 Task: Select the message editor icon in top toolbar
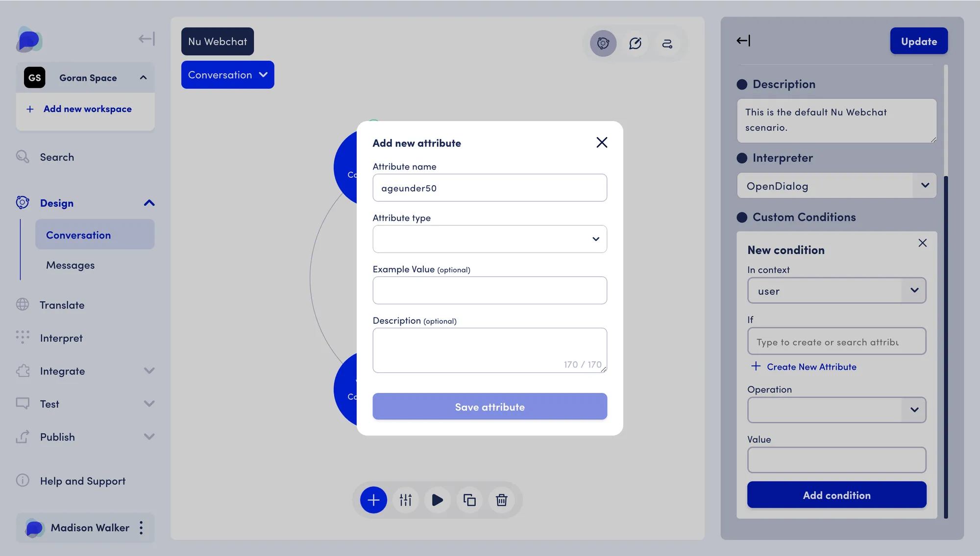coord(635,43)
